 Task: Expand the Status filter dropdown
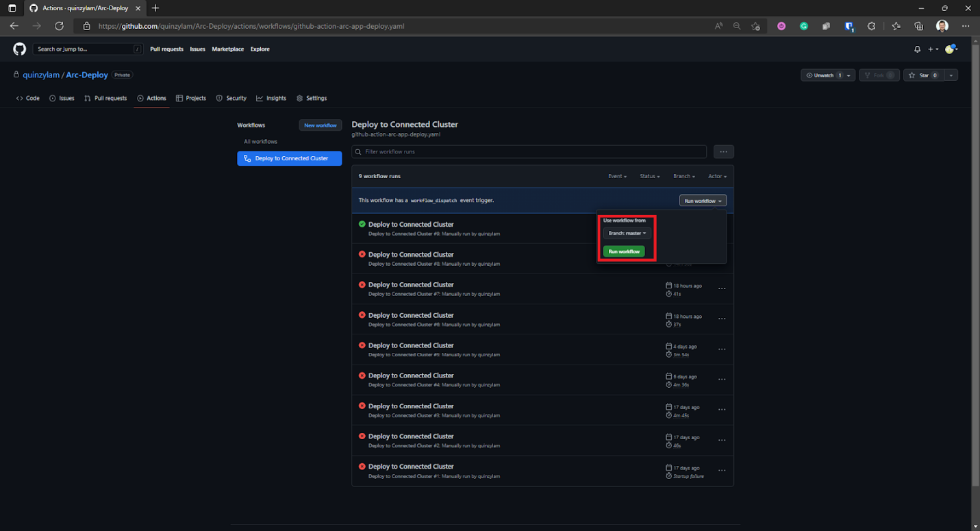[x=650, y=176]
